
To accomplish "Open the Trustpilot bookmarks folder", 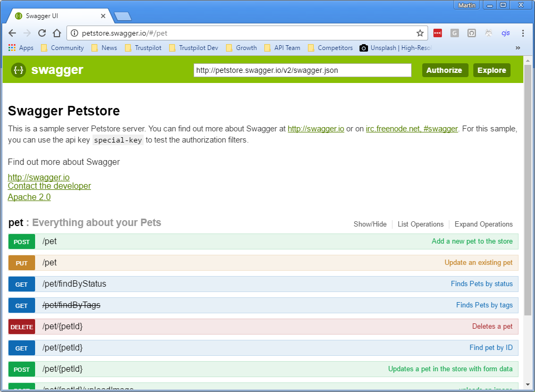I will [143, 48].
